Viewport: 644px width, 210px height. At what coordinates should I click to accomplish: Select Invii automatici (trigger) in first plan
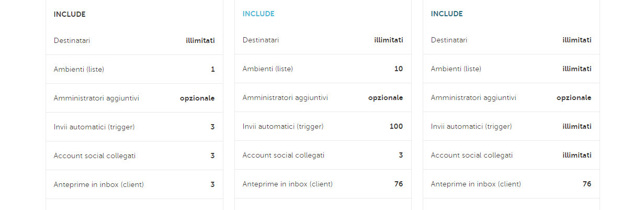click(134, 127)
